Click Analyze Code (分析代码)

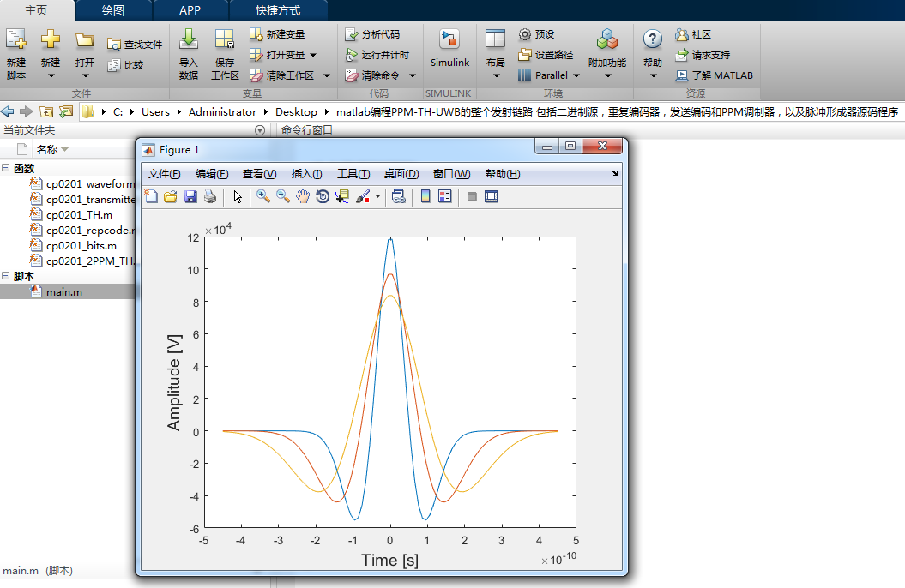click(x=372, y=34)
